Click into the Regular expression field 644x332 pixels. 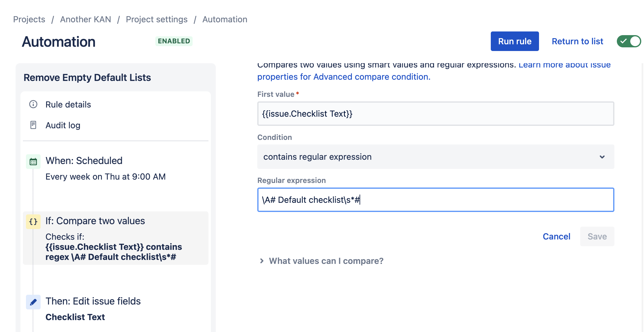436,200
